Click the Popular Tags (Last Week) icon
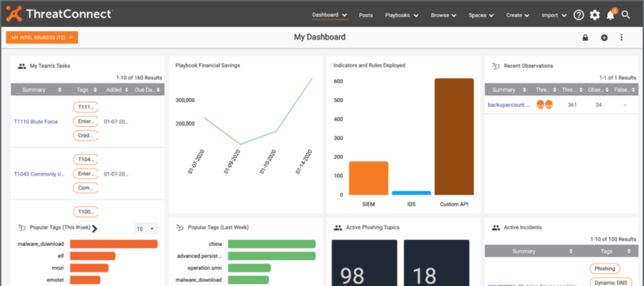644x286 pixels. [x=180, y=228]
